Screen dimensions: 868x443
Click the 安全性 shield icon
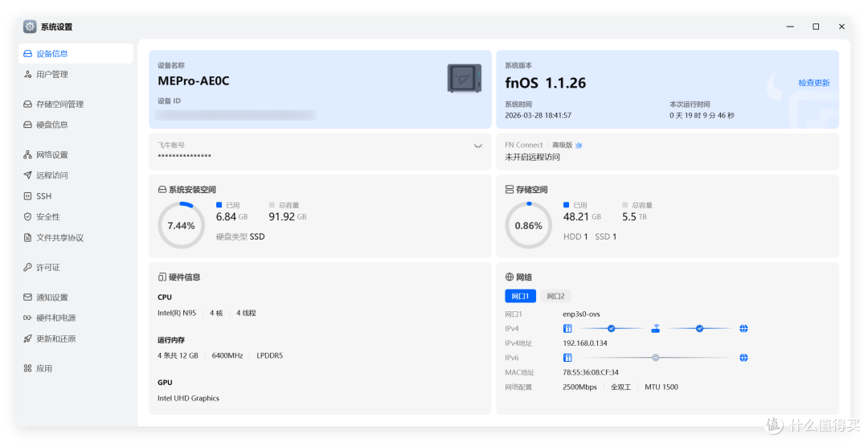coord(27,216)
